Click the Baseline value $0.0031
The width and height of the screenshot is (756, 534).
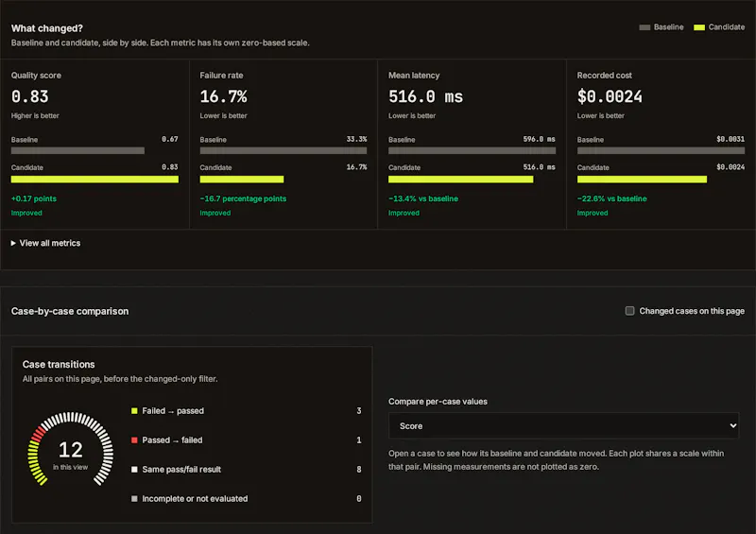pos(730,139)
